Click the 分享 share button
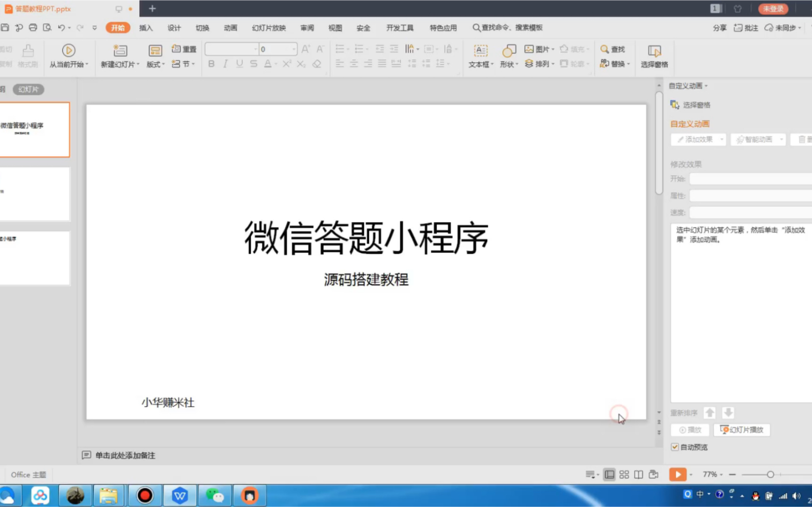The image size is (812, 507). click(x=720, y=28)
